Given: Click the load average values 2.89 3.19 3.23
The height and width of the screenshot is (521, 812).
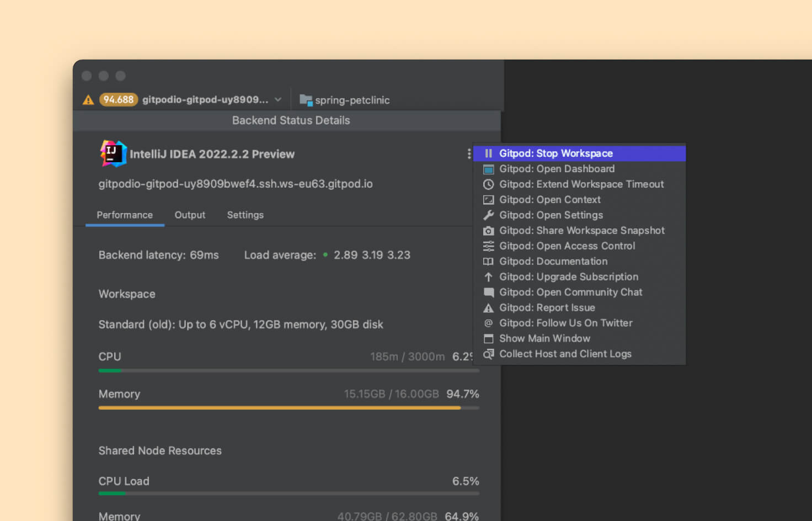Looking at the screenshot, I should point(372,255).
